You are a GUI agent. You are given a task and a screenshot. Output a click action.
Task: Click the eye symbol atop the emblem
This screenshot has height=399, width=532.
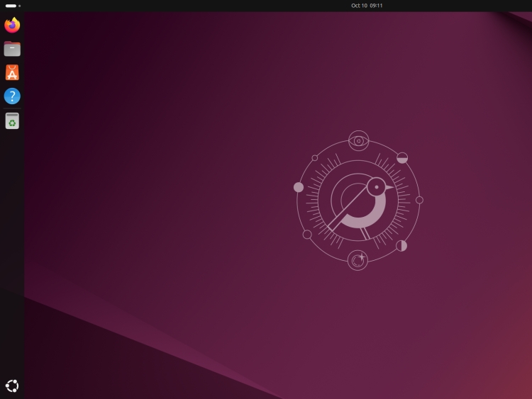point(359,141)
